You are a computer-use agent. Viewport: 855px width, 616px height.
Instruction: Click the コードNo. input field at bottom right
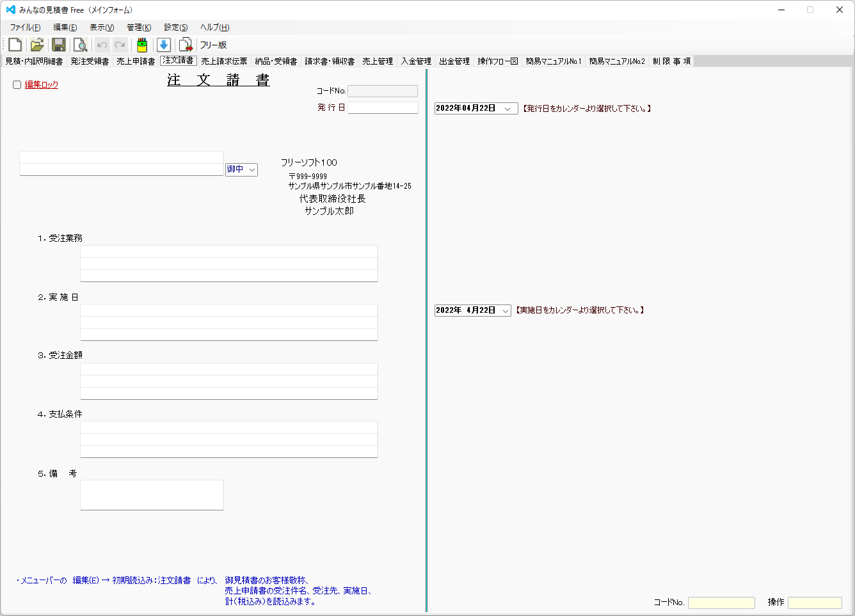coord(721,602)
